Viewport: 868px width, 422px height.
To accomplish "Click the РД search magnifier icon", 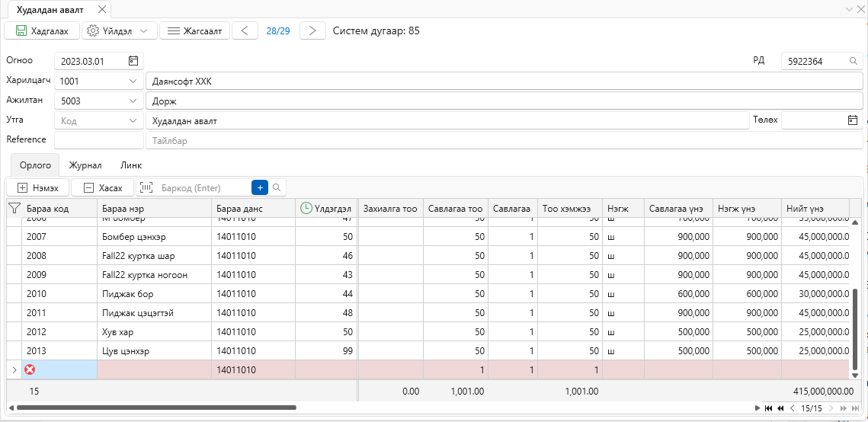I will (853, 62).
